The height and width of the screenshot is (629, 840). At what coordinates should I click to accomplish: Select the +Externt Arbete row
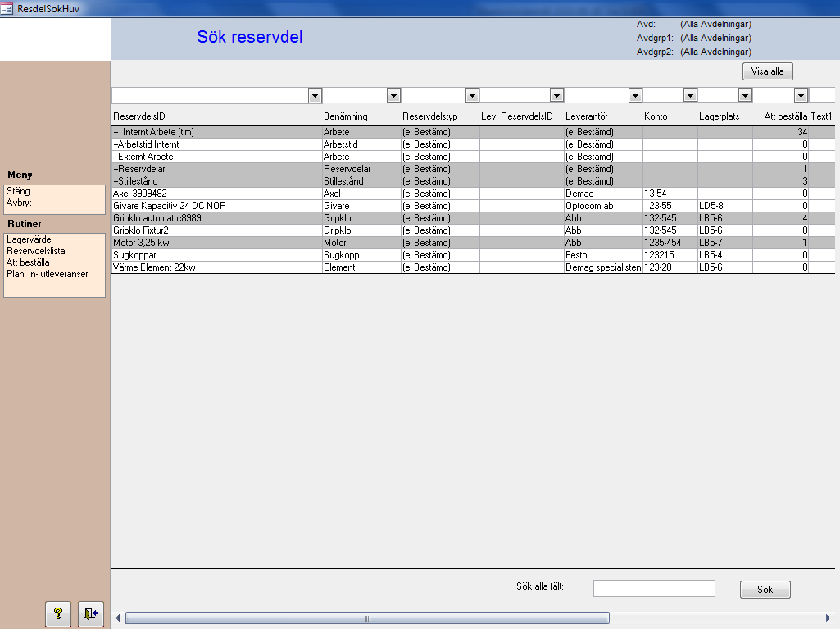(x=473, y=157)
